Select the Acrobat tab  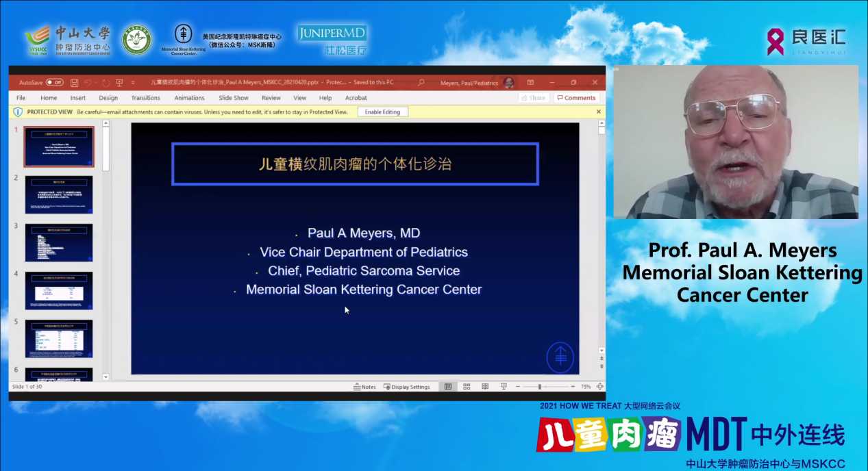356,98
